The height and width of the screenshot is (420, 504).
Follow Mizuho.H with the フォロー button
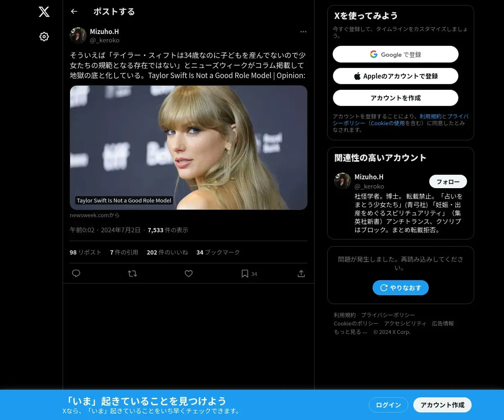pos(448,181)
